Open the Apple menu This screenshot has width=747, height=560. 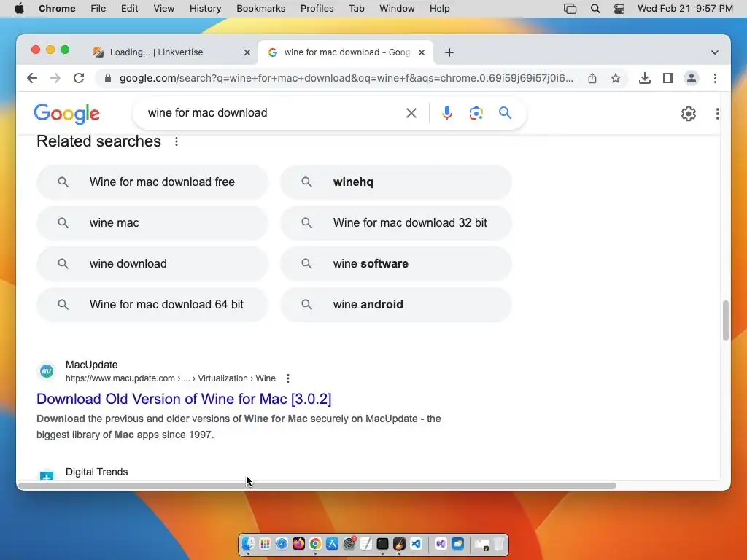pyautogui.click(x=19, y=9)
